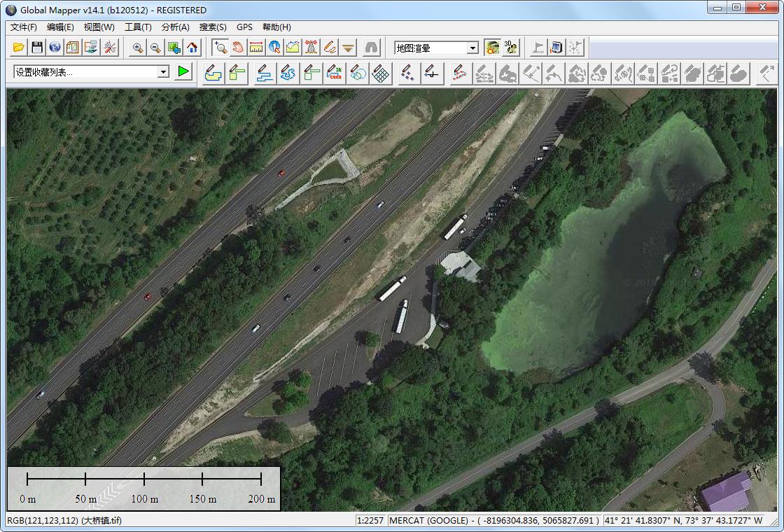Screen dimensions: 784x532
Task: Select the Pan hand tool
Action: point(238,48)
